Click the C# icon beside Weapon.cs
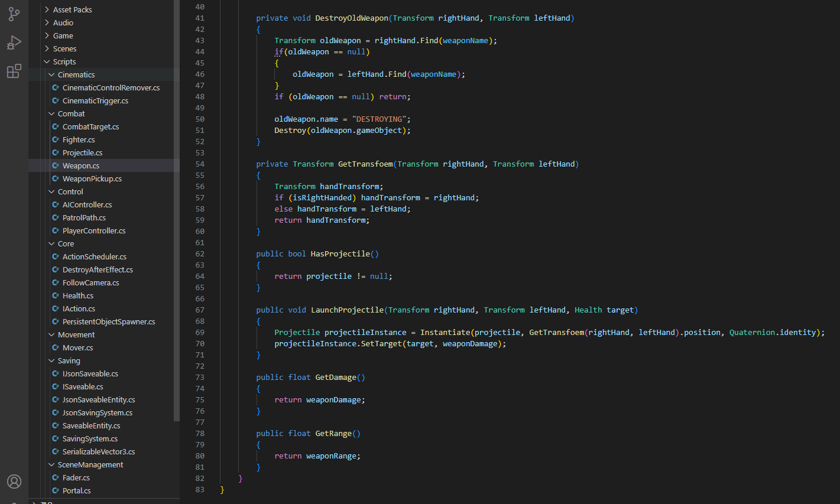This screenshot has width=840, height=504. (x=56, y=165)
